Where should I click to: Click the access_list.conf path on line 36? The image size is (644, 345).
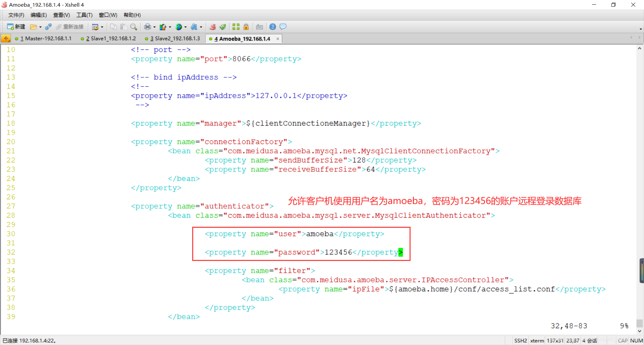tap(472, 289)
